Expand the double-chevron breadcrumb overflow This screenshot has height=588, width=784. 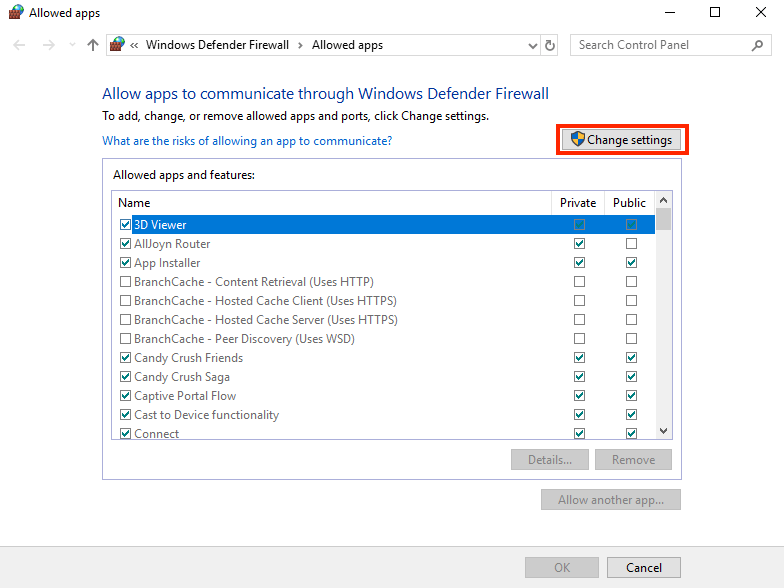coord(134,46)
